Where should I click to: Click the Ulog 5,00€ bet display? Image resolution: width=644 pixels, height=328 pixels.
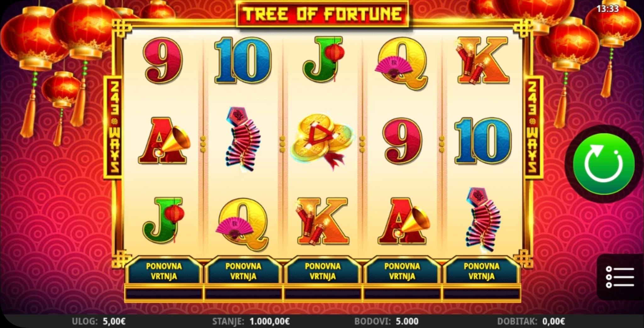tap(99, 321)
